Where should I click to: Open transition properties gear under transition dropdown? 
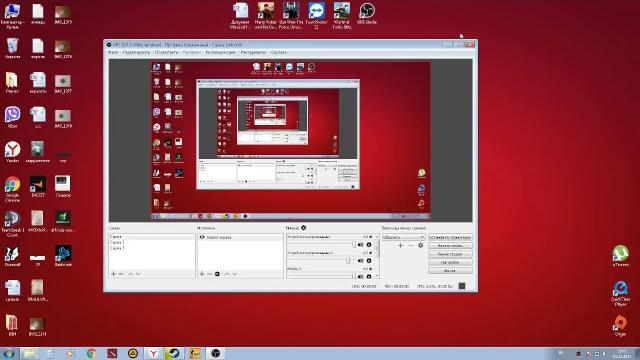[x=420, y=245]
